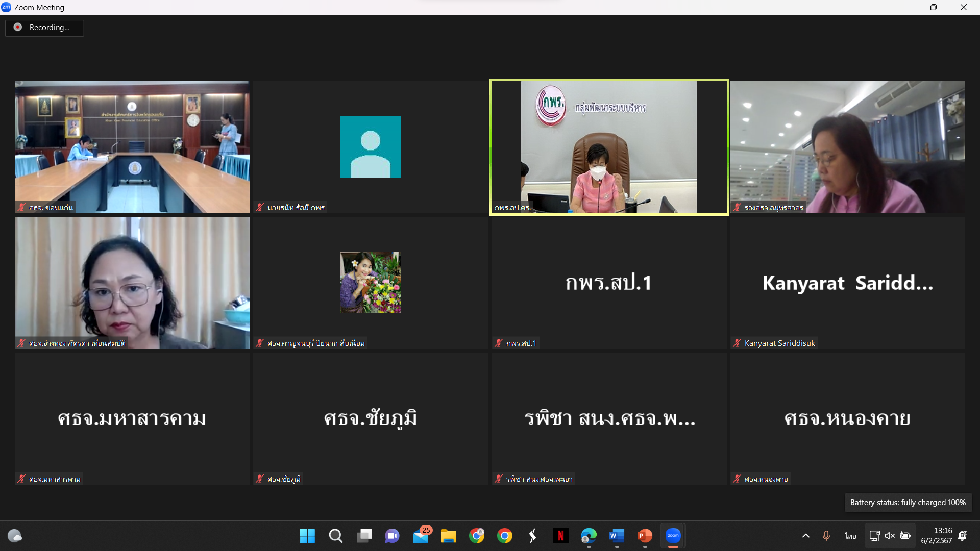980x551 pixels.
Task: Click muted mic icon on ศธจ.ชัยภูมิ label
Action: (x=260, y=479)
